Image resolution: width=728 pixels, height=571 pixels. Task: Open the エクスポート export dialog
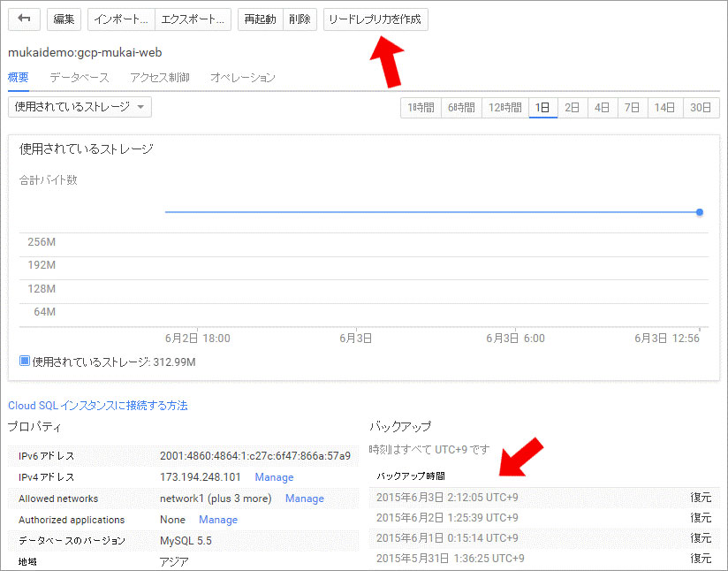click(x=193, y=19)
